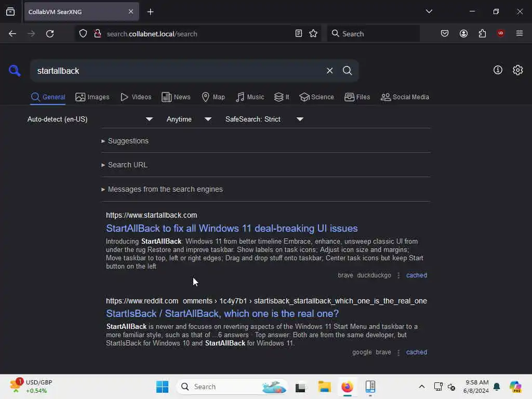Viewport: 532px width, 399px height.
Task: Click in the startallback search field
Action: point(177,71)
